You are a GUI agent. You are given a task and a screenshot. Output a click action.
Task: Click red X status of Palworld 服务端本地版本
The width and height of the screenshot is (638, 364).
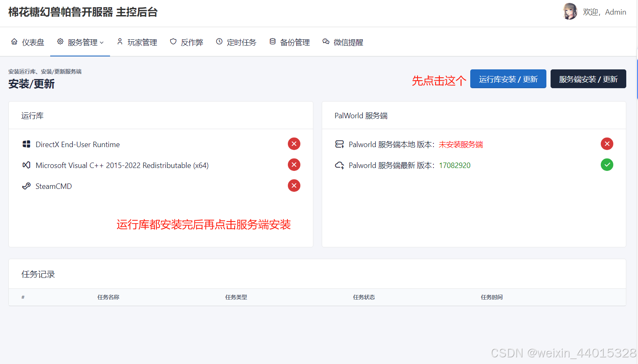point(607,144)
